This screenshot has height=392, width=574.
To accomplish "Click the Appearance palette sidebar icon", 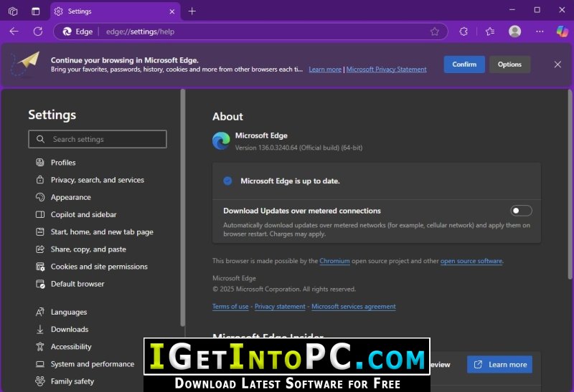I will coord(40,197).
